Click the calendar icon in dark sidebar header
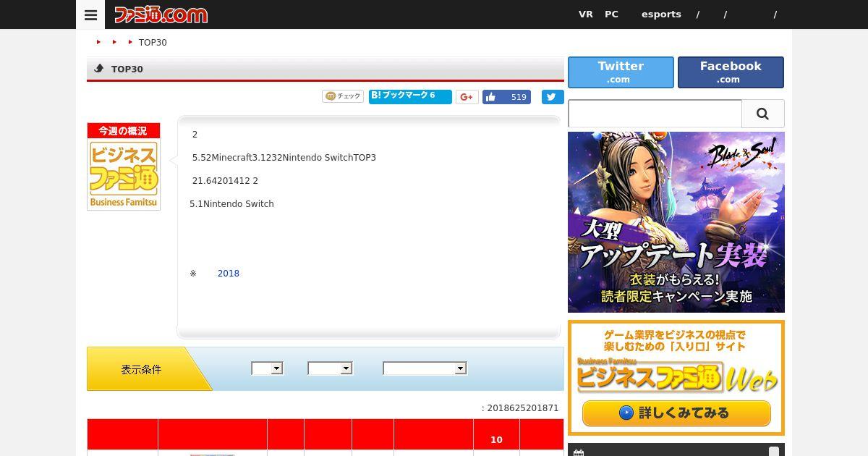 pos(578,452)
